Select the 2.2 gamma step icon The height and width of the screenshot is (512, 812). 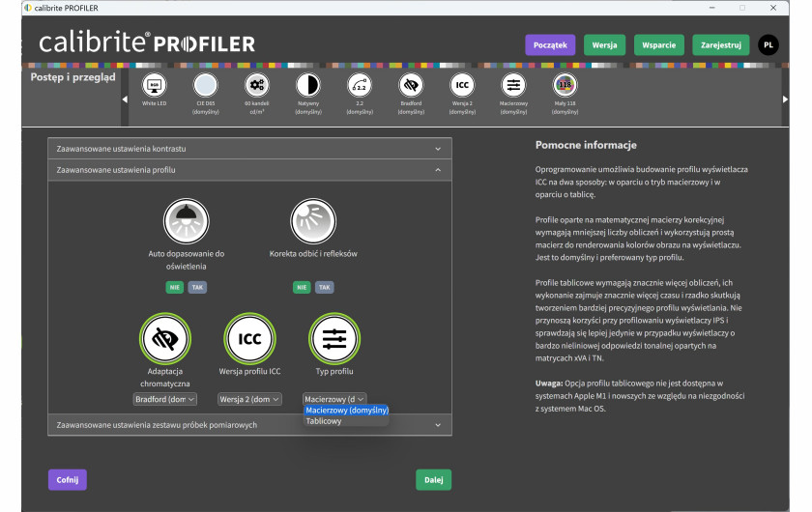[x=360, y=85]
